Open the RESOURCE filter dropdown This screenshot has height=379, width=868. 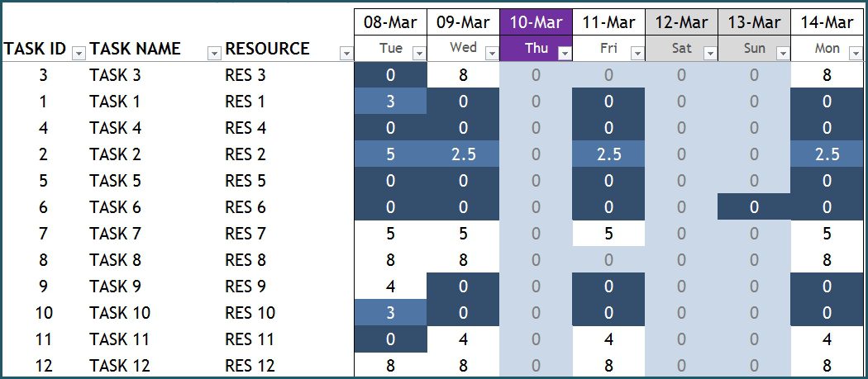346,53
